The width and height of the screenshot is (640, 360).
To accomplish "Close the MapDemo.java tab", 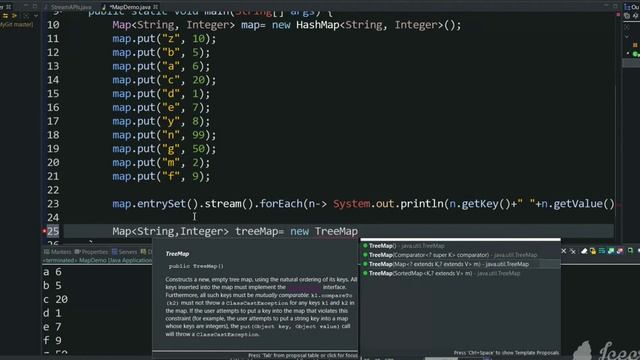I will (156, 7).
